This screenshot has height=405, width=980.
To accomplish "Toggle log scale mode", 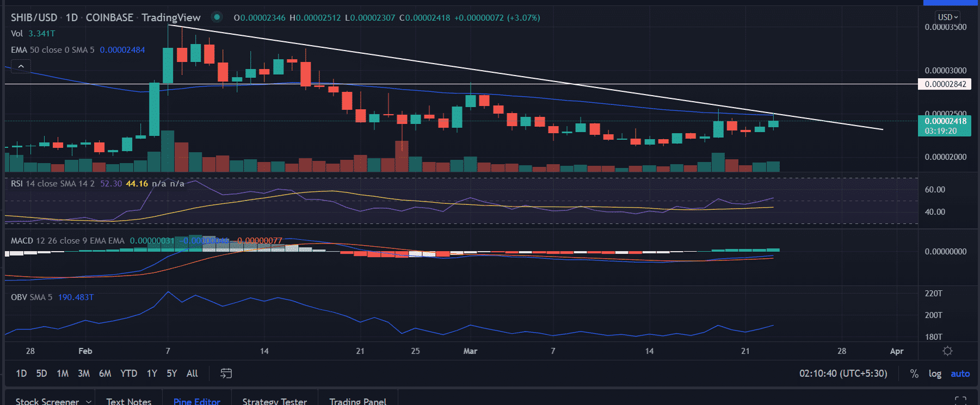I will click(x=935, y=373).
